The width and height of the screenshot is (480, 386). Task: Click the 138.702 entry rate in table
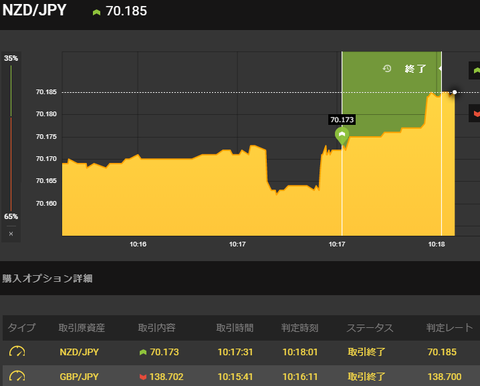166,377
